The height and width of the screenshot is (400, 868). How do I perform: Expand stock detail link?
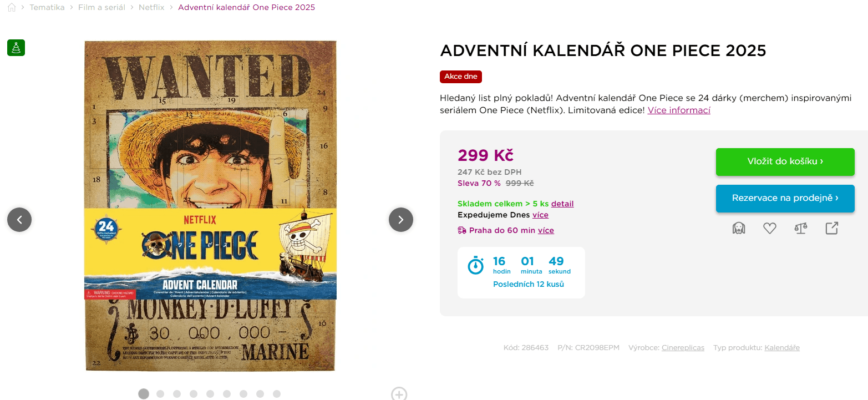(562, 204)
